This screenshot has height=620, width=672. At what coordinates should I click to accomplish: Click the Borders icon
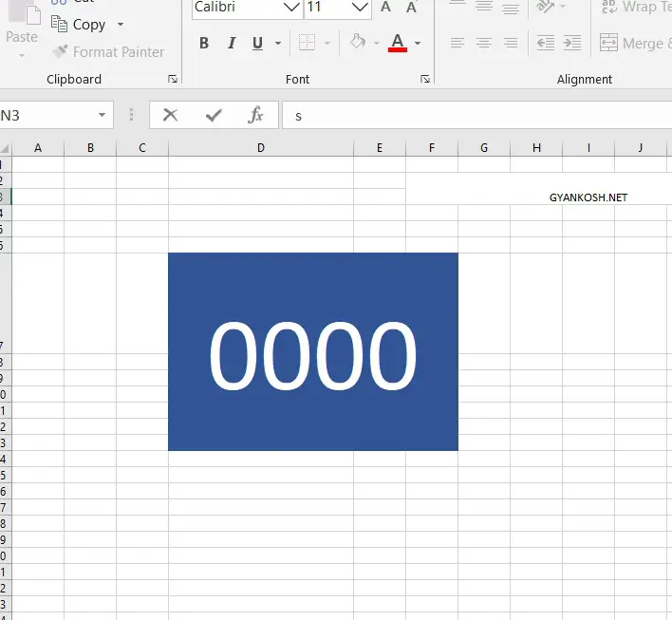[307, 43]
